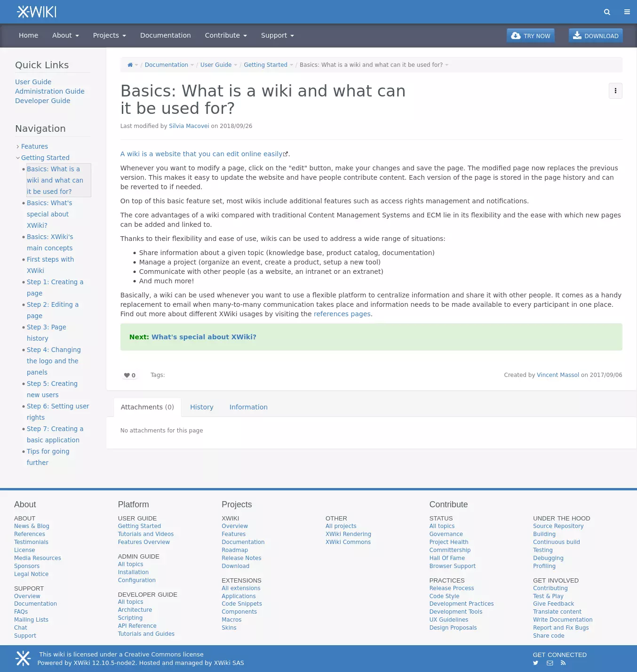Open Tips for going further in tree
This screenshot has height=672, width=637.
[48, 457]
